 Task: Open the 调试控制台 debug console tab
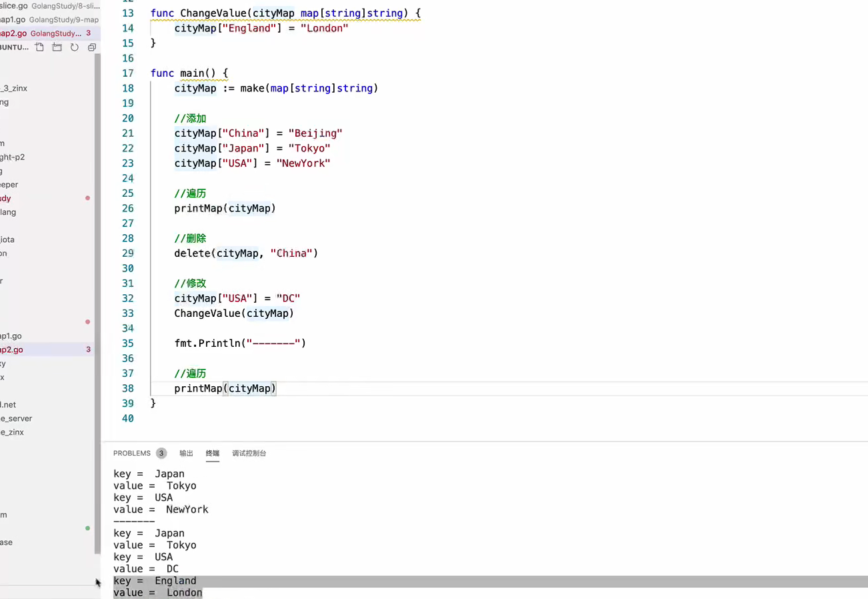pos(249,454)
